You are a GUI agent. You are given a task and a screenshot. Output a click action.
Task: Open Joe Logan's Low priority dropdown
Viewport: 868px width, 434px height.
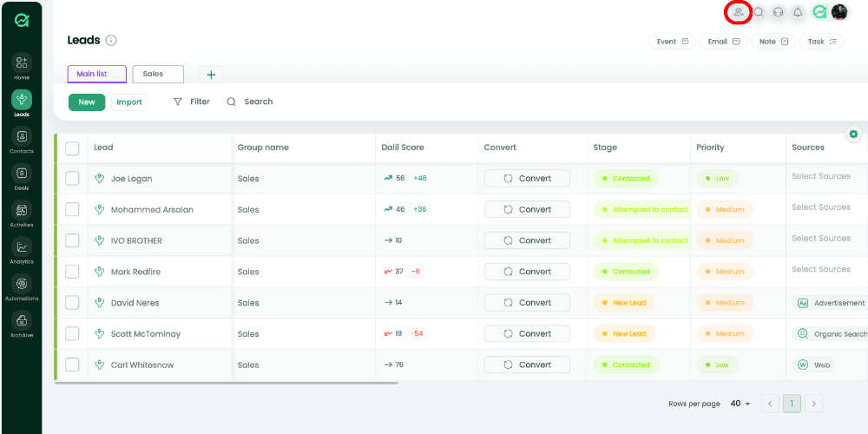[718, 178]
